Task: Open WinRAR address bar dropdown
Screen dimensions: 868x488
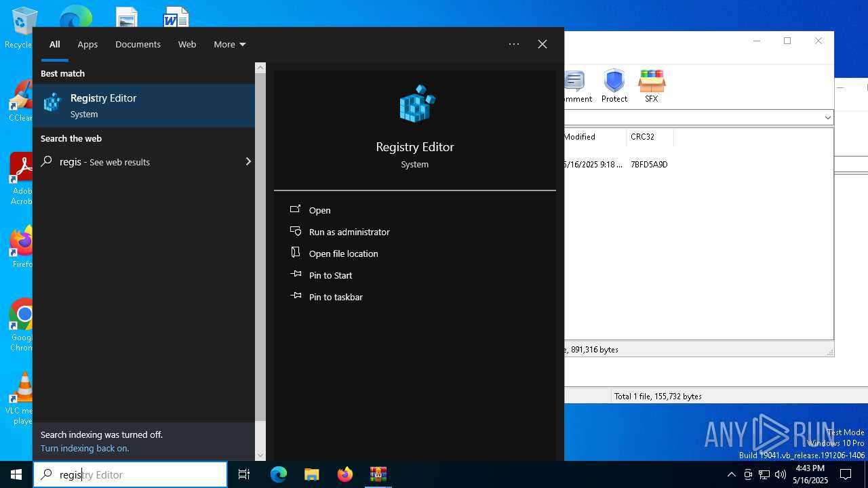Action: [x=827, y=118]
